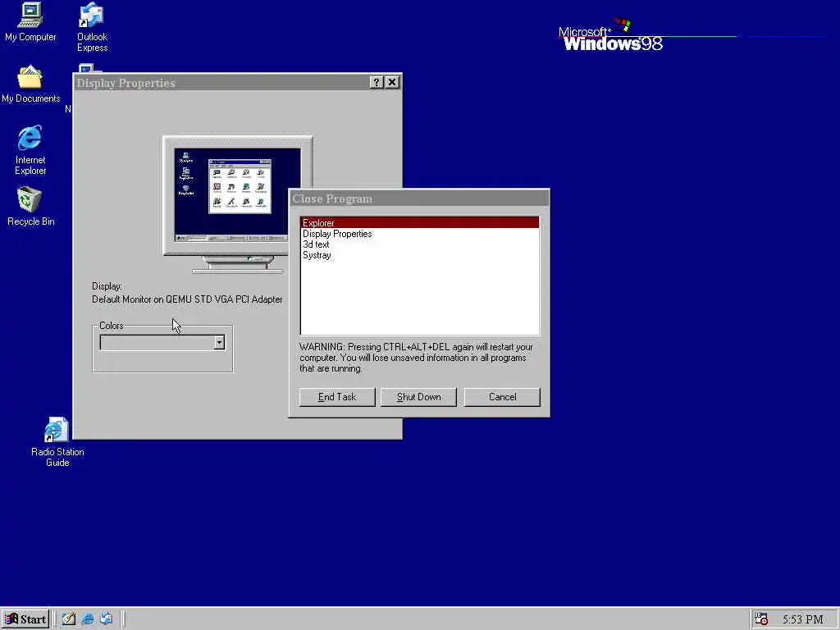Screen dimensions: 840x630
Task: Select Display Properties in the task list
Action: click(x=420, y=234)
